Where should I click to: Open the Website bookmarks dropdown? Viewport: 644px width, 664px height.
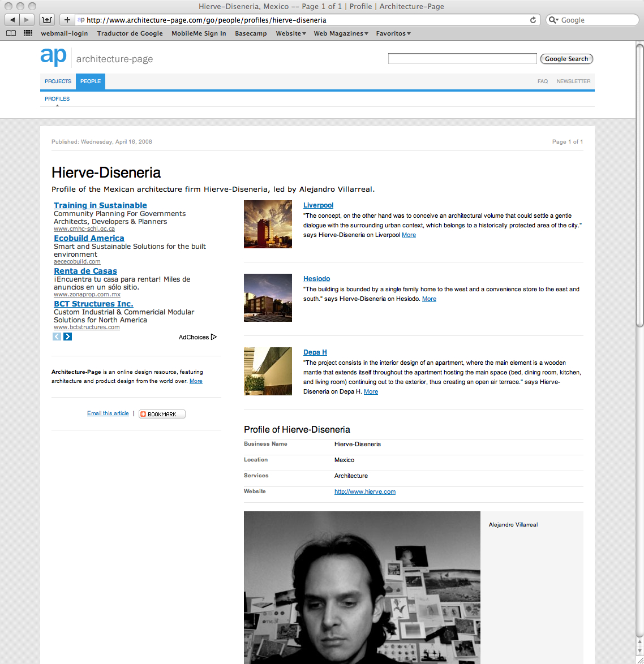pos(291,33)
